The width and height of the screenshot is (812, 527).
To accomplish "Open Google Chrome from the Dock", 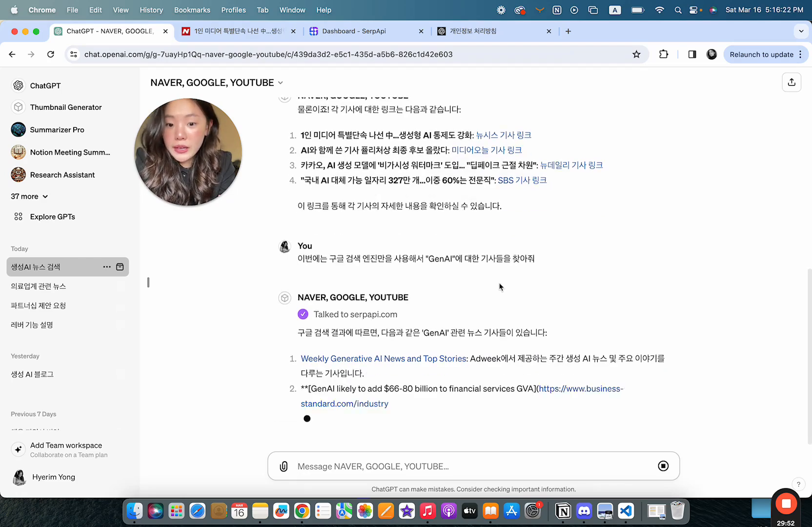I will [302, 511].
